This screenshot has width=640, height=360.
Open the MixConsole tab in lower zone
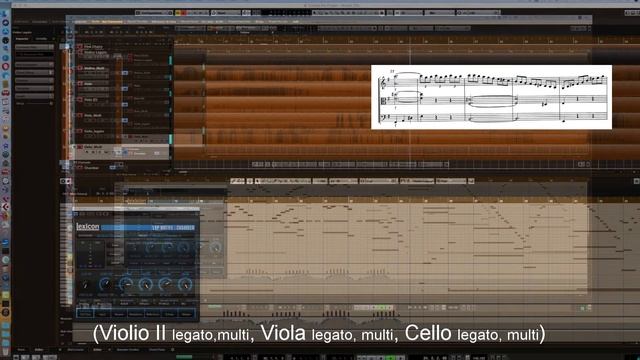76,350
